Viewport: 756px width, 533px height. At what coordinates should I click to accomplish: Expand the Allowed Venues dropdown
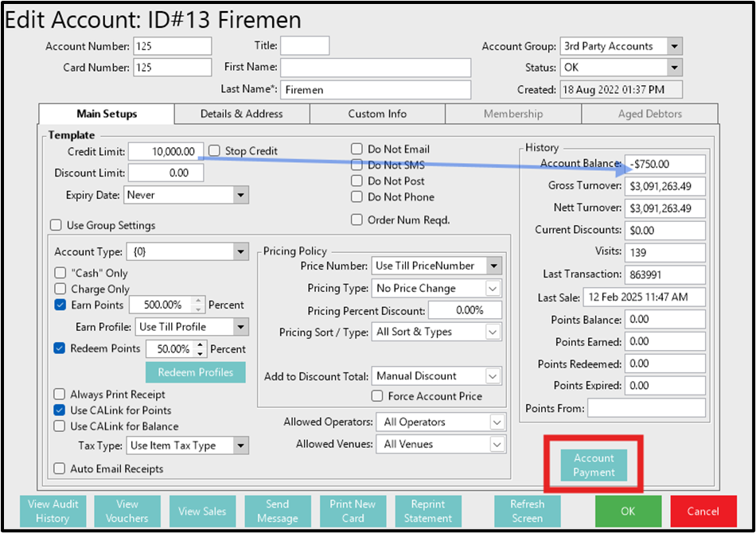tap(497, 444)
